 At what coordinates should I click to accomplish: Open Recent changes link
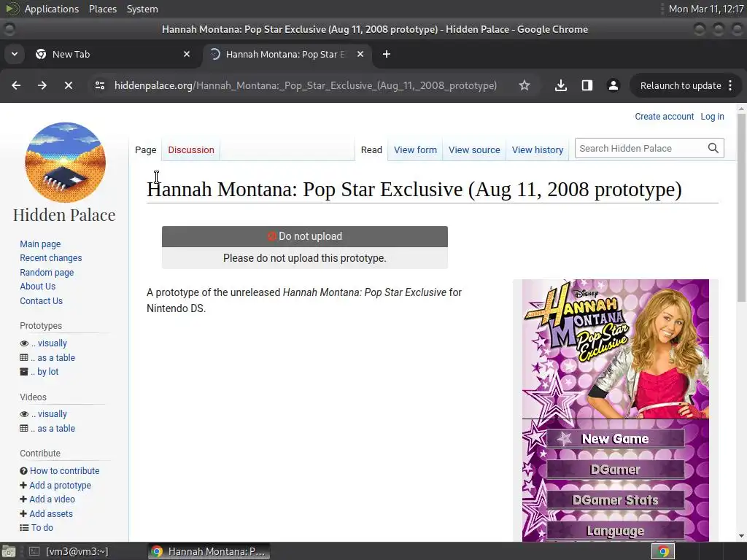pos(51,258)
